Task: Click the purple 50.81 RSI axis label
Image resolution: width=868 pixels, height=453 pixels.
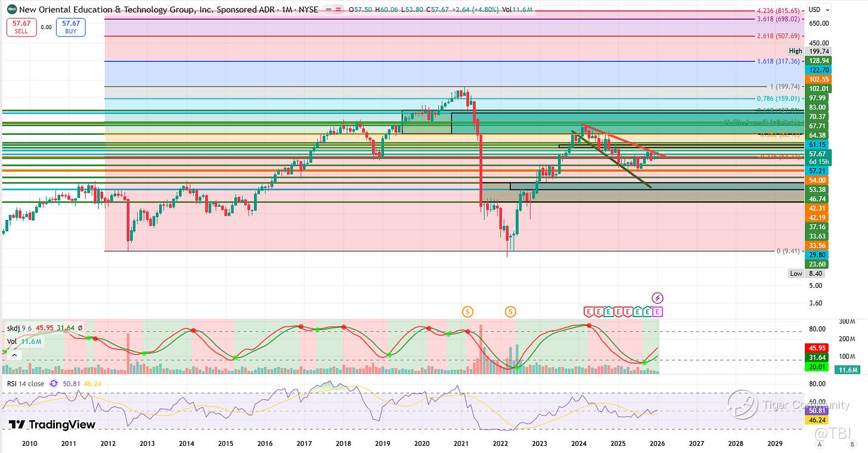Action: [x=817, y=411]
